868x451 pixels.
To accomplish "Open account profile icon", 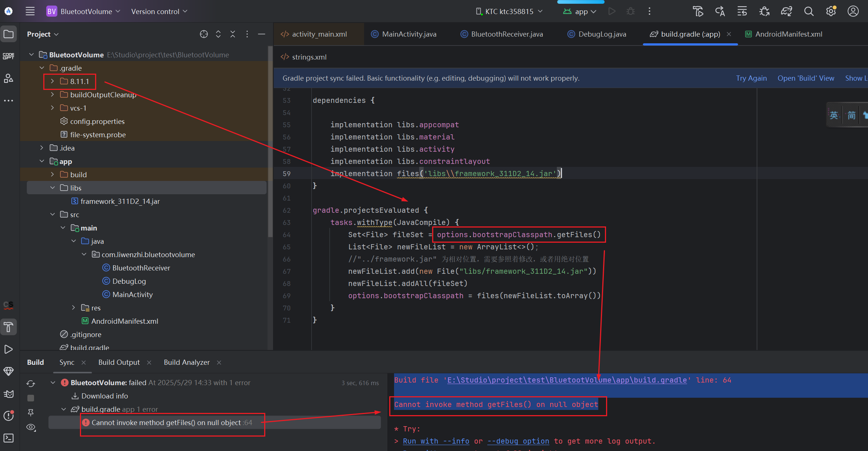I will (x=853, y=11).
